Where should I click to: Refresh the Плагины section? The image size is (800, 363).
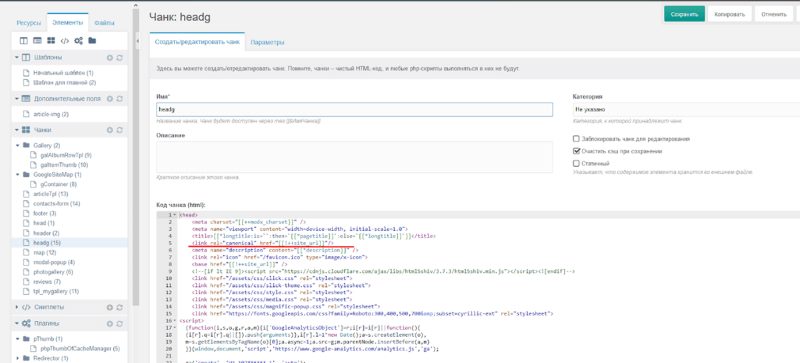(119, 324)
